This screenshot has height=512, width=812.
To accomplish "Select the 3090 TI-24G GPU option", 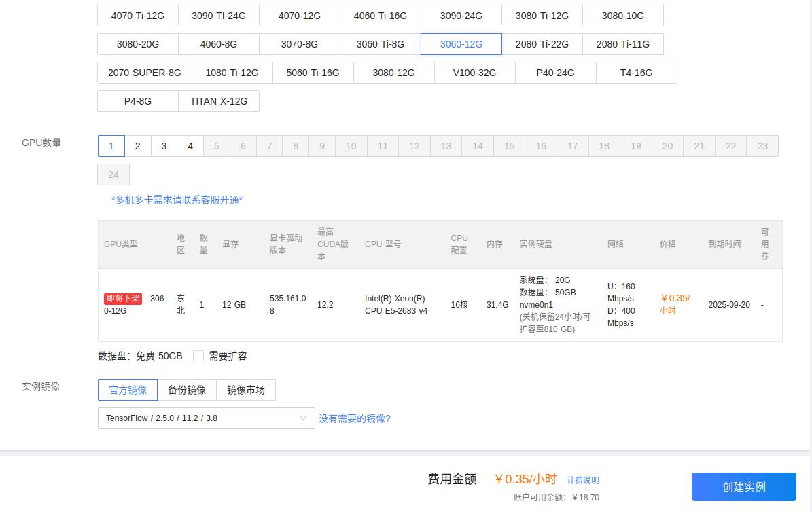I will (x=219, y=16).
